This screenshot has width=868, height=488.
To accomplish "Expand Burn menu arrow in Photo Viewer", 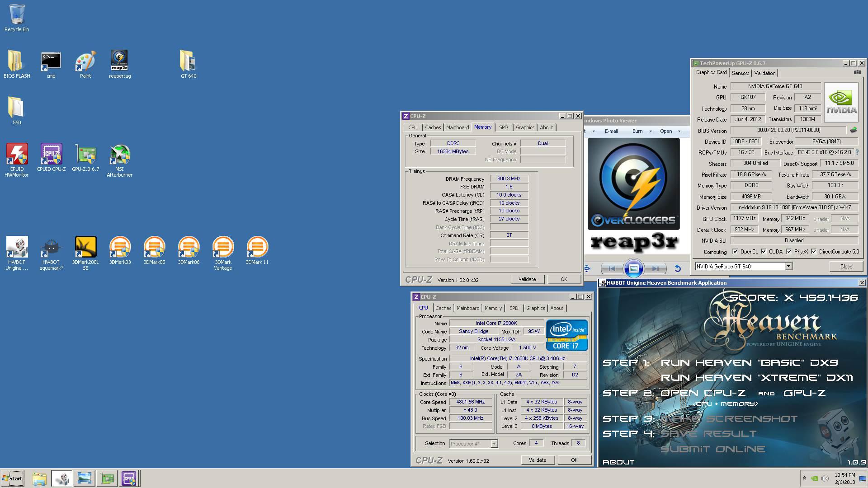I will [650, 131].
